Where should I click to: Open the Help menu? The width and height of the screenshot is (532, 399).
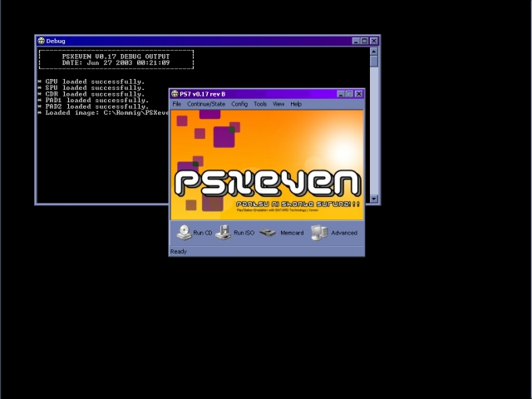[296, 104]
